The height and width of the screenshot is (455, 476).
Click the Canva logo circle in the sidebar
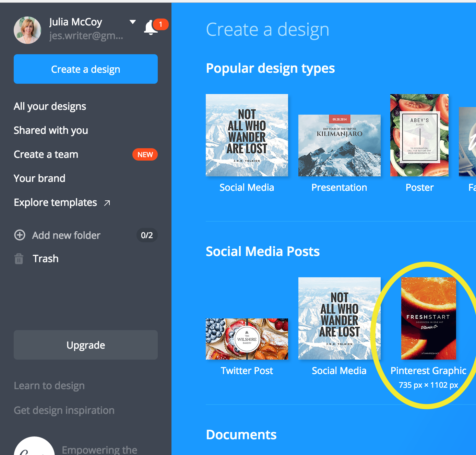pos(34,446)
